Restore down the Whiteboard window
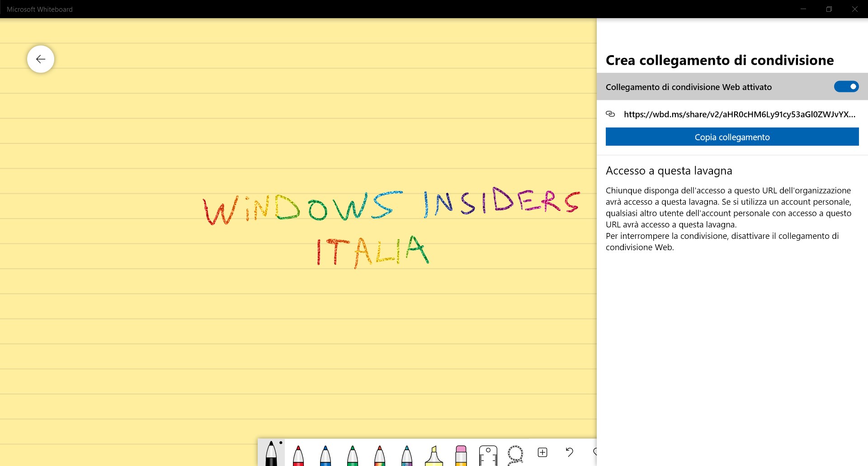The image size is (868, 466). (829, 9)
